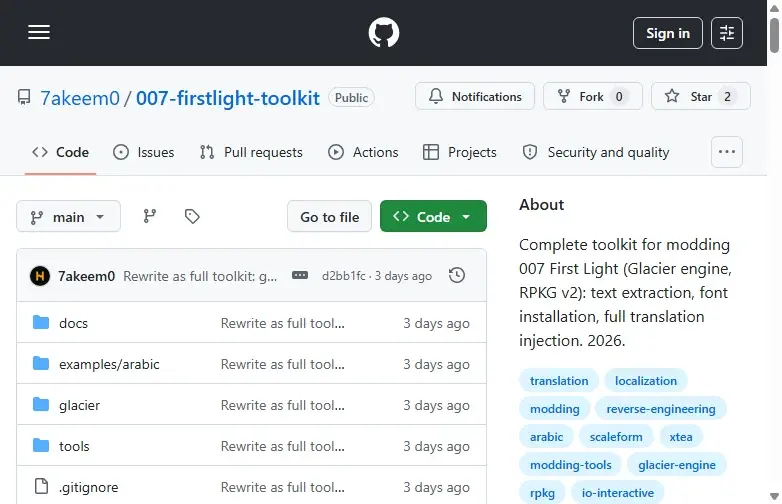Image resolution: width=782 pixels, height=504 pixels.
Task: Open the 007-firstlight-toolkit repository link
Action: [228, 98]
